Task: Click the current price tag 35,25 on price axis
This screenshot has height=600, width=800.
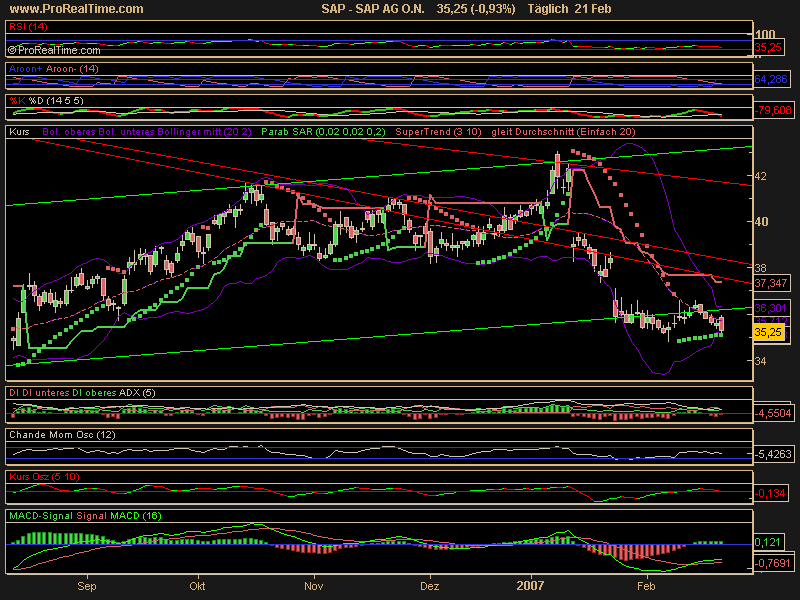Action: click(x=767, y=331)
